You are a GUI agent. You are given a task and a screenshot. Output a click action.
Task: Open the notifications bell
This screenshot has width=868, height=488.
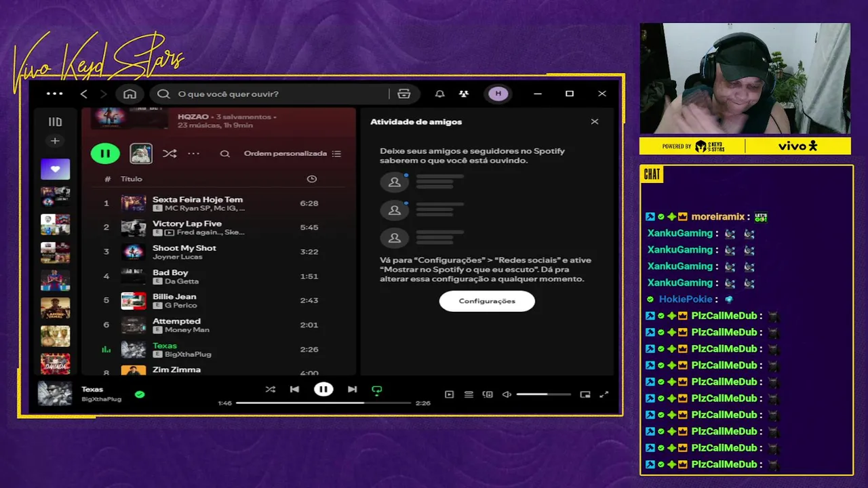point(439,94)
